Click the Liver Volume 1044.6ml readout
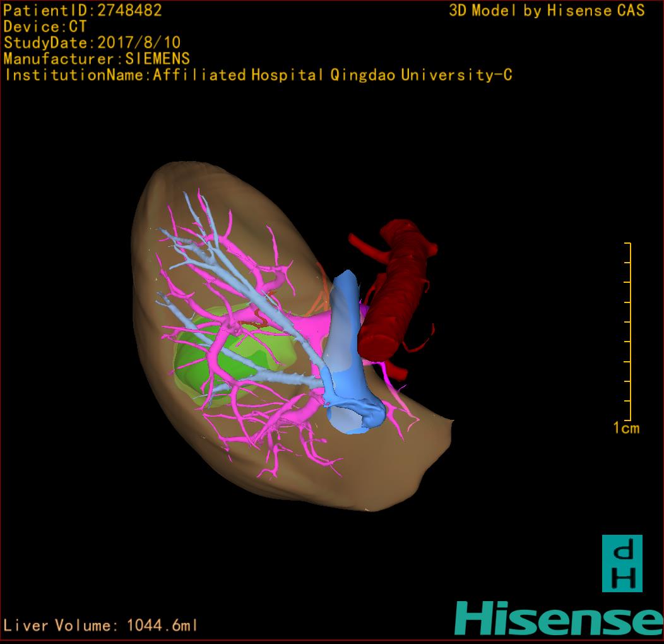Viewport: 664px width, 644px height. click(100, 626)
